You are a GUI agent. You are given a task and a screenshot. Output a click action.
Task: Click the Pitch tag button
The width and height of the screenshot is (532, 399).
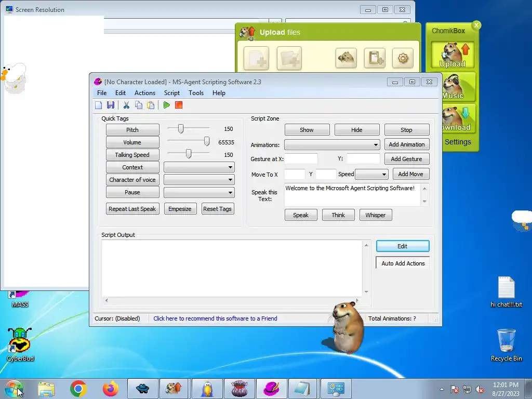coord(132,130)
